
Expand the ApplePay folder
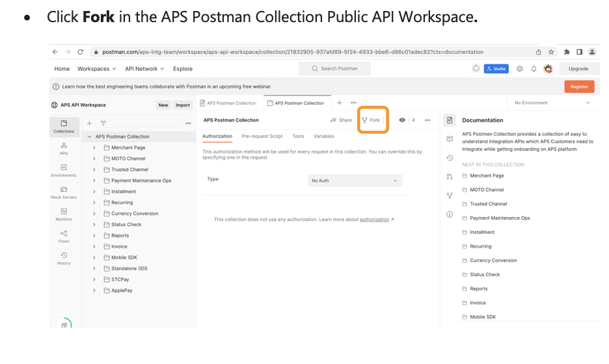[x=94, y=291]
